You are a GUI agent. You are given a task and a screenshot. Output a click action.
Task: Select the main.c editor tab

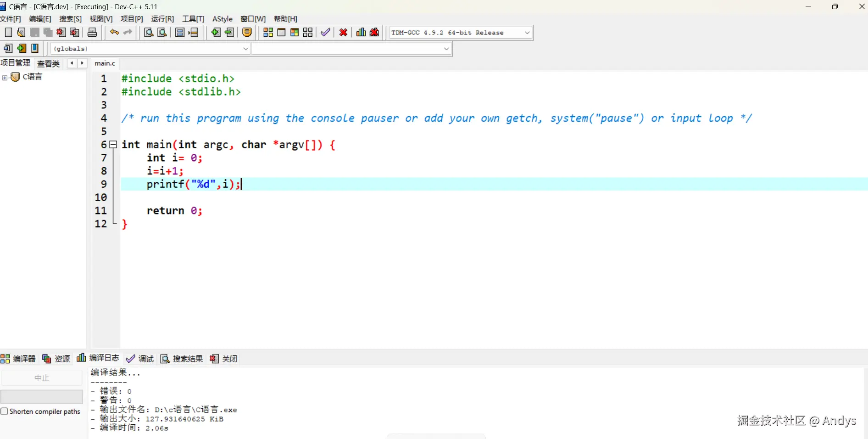pyautogui.click(x=105, y=63)
